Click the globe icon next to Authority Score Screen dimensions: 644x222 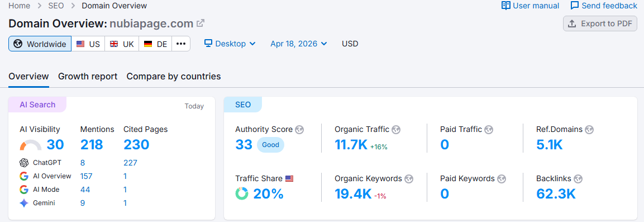(x=299, y=130)
